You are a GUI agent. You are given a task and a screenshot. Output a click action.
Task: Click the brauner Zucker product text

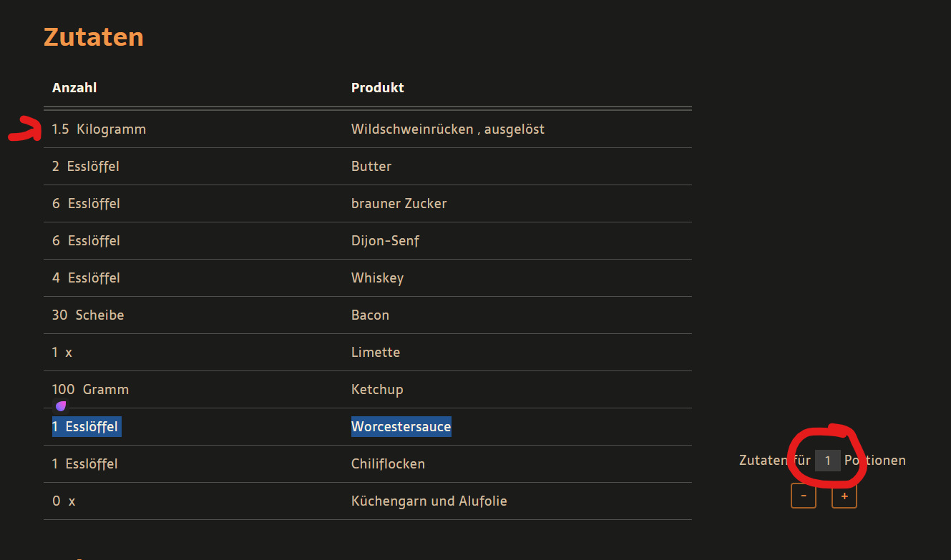399,204
